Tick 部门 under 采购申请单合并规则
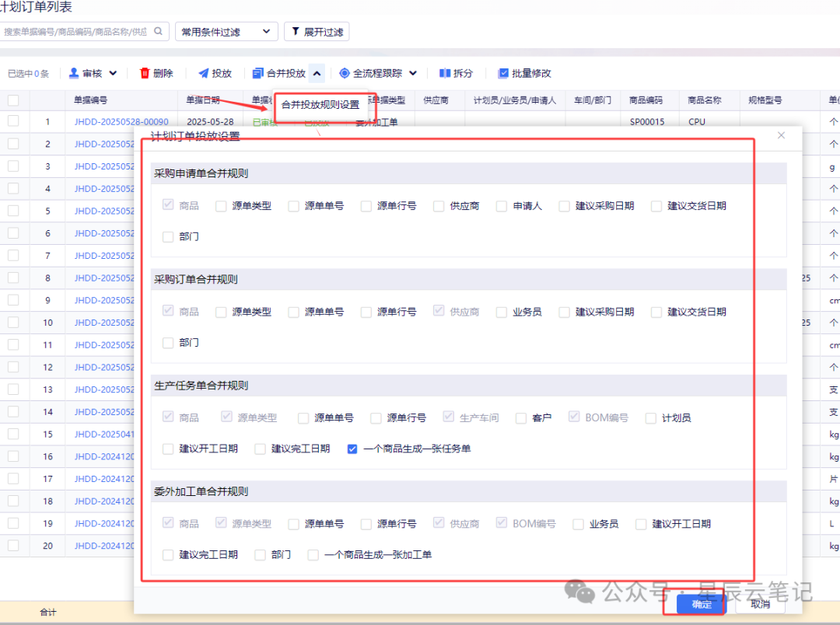Viewport: 840px width, 625px height. (168, 237)
